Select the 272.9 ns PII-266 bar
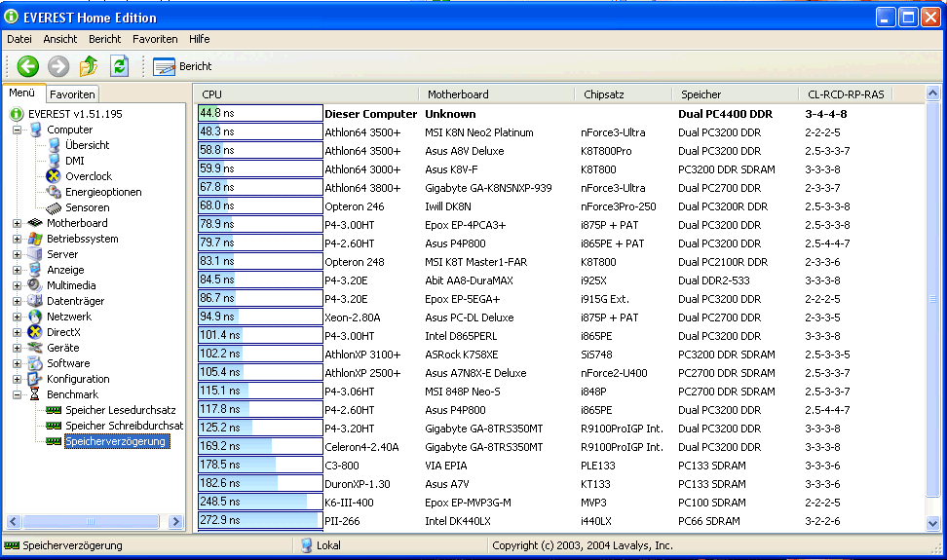947x560 pixels. click(x=260, y=520)
